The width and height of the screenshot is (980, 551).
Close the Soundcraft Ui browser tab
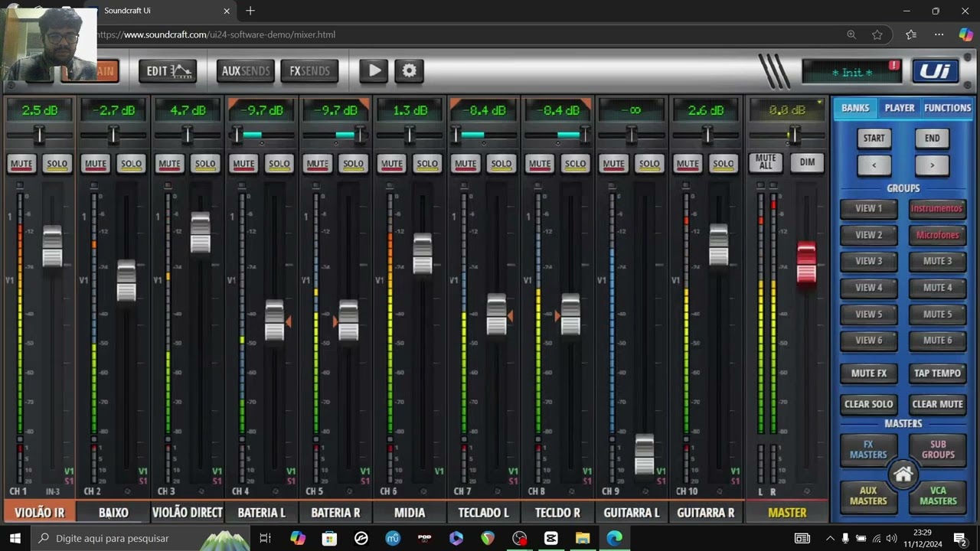point(227,11)
